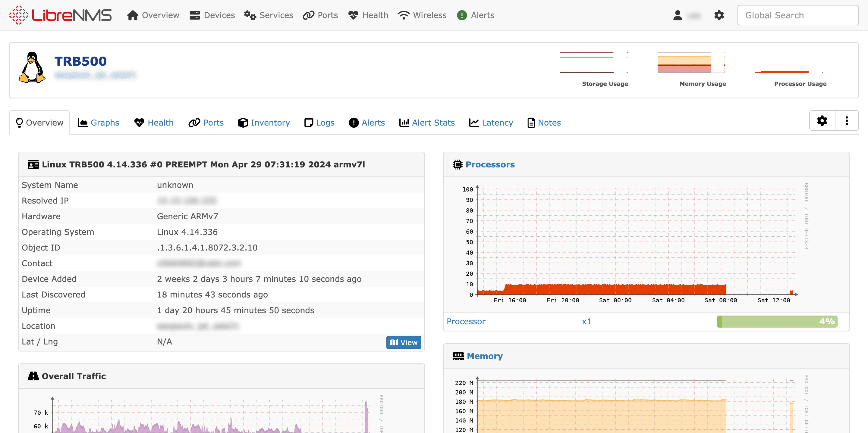The width and height of the screenshot is (868, 433).
Task: Switch to the Logs tab
Action: (x=319, y=123)
